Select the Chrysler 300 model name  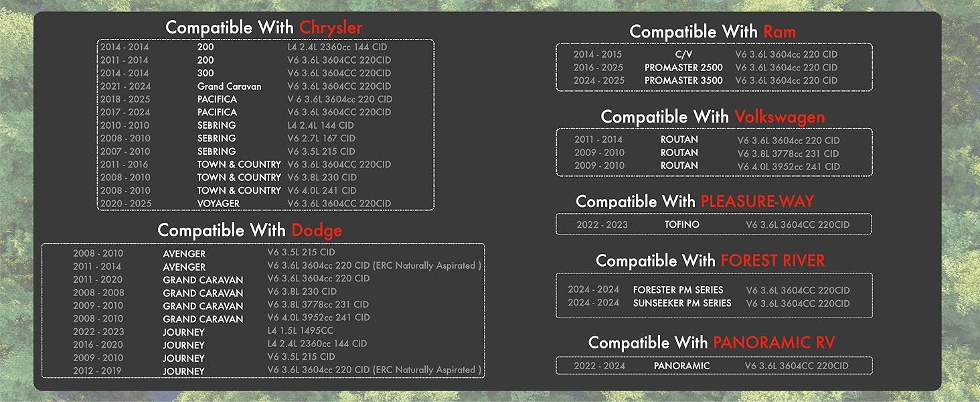tap(206, 73)
